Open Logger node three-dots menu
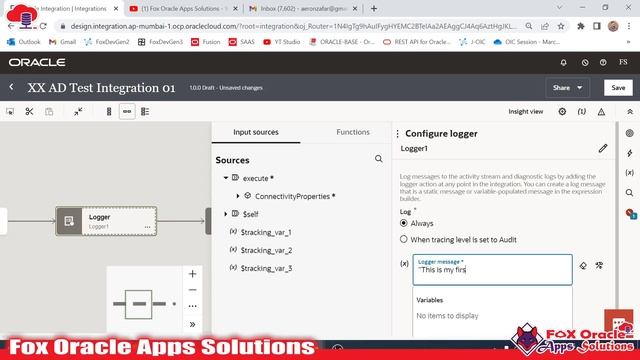Image resolution: width=640 pixels, height=360 pixels. pyautogui.click(x=147, y=227)
